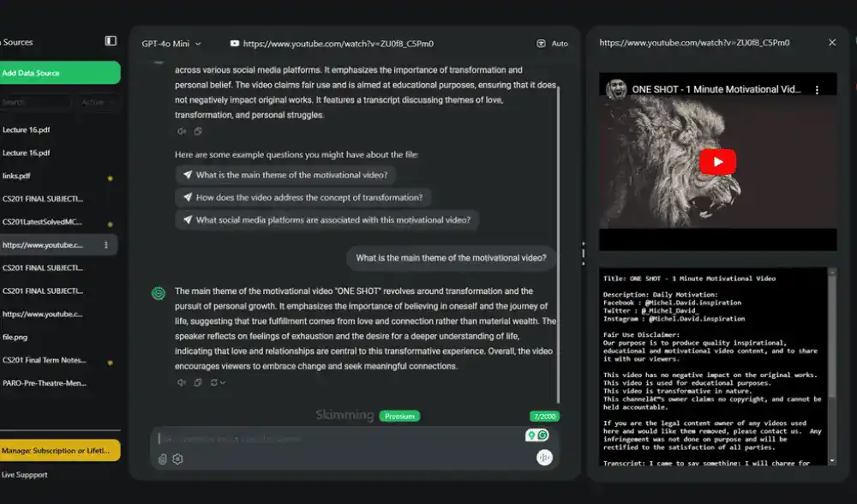This screenshot has height=504, width=857.
Task: Click the Add Data Source button
Action: coord(59,73)
